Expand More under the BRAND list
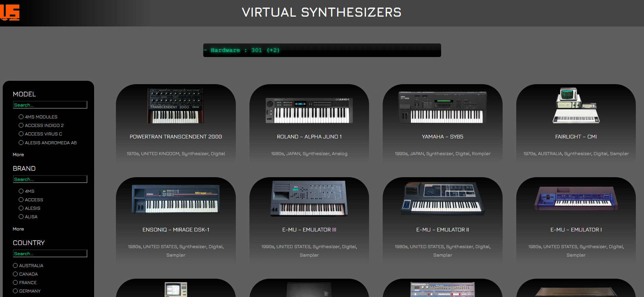 tap(18, 229)
